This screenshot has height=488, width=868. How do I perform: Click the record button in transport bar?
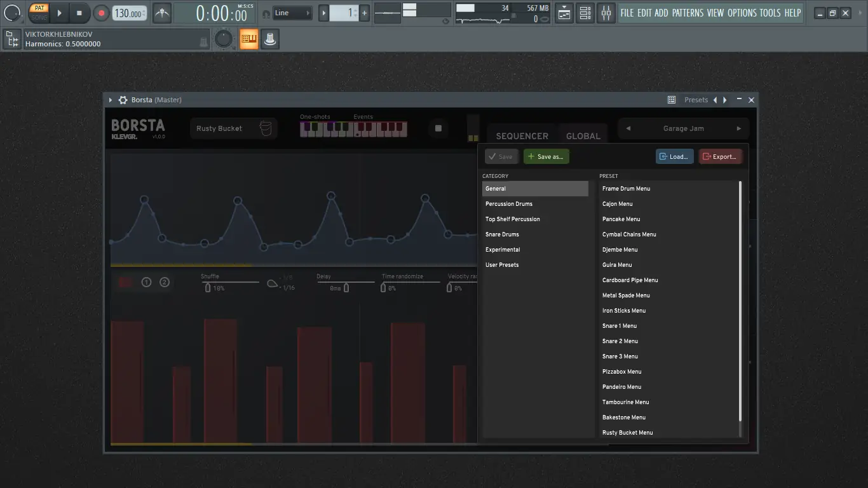(101, 13)
